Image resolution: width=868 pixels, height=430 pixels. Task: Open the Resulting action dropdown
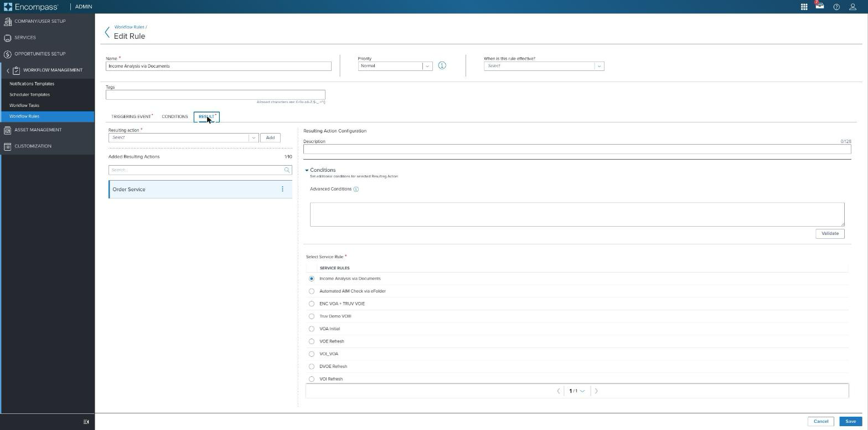click(x=183, y=137)
